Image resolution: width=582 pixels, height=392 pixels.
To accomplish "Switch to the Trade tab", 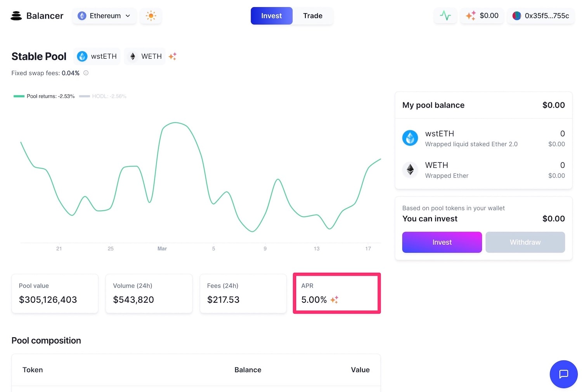I will (313, 16).
